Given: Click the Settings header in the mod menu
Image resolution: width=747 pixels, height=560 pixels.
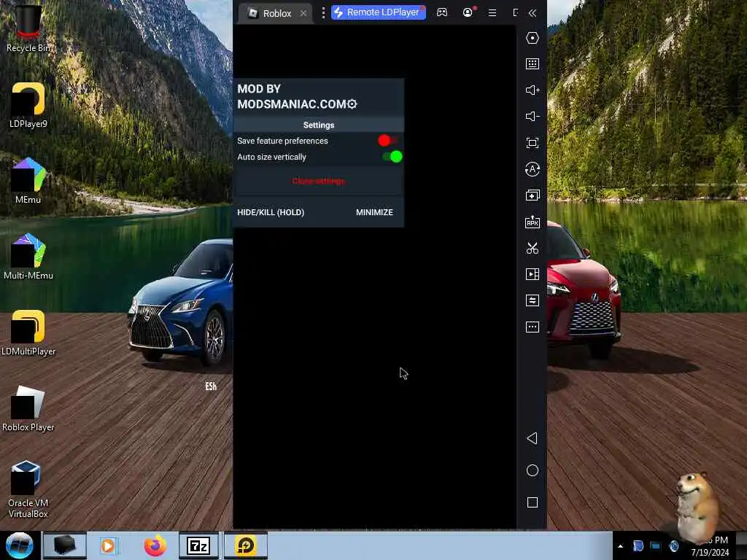Looking at the screenshot, I should [x=319, y=125].
